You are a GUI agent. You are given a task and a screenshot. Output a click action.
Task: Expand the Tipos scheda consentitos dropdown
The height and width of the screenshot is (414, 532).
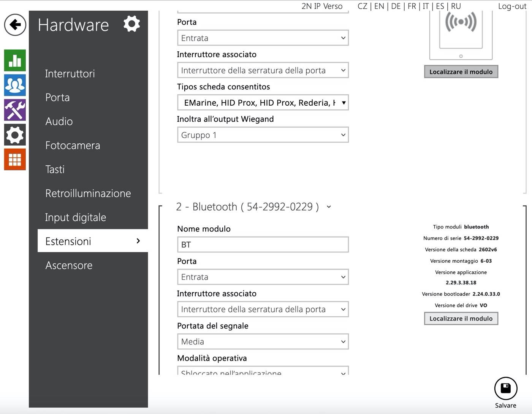(x=263, y=103)
